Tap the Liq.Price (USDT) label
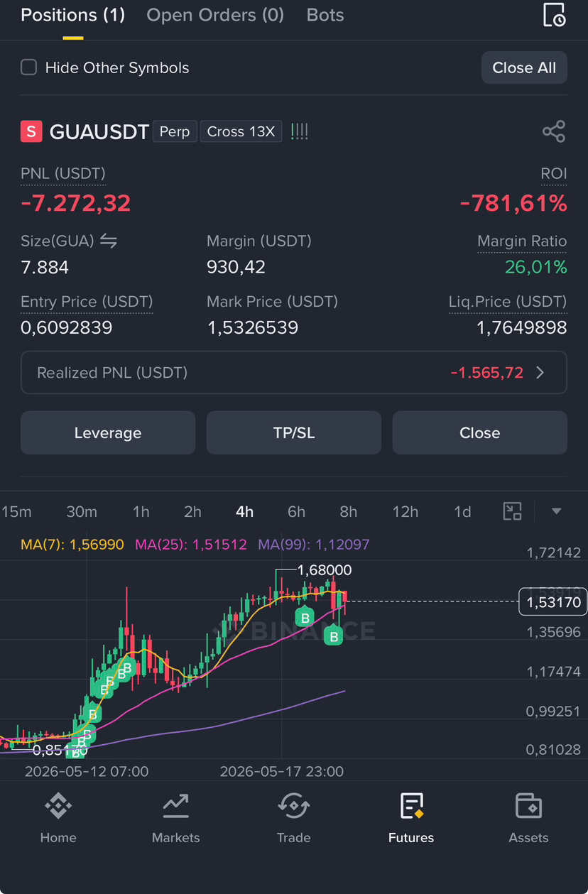 click(x=508, y=302)
